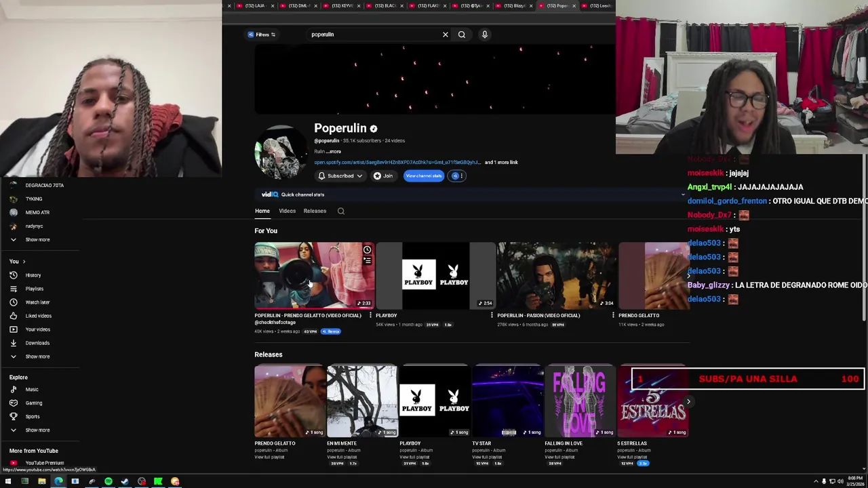This screenshot has height=488, width=868.
Task: Open the vidIQ options icon button
Action: tap(456, 176)
